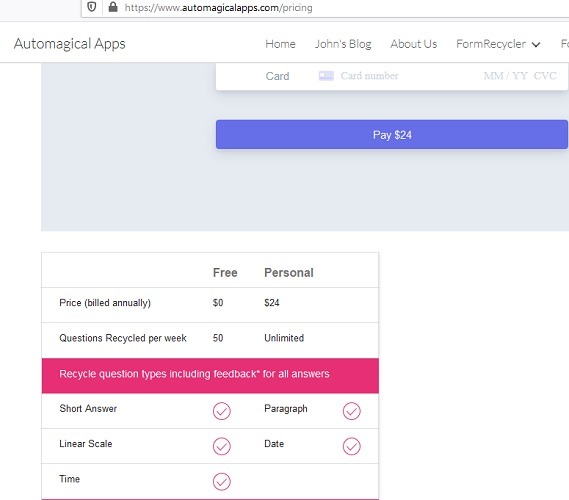Image resolution: width=569 pixels, height=500 pixels.
Task: Click the pink "Recycle question types" banner
Action: [210, 376]
